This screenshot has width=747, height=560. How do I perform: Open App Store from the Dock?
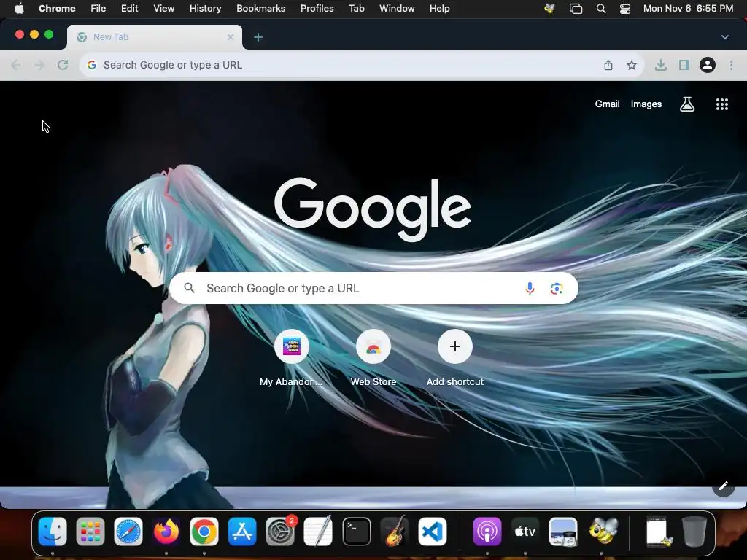[242, 531]
